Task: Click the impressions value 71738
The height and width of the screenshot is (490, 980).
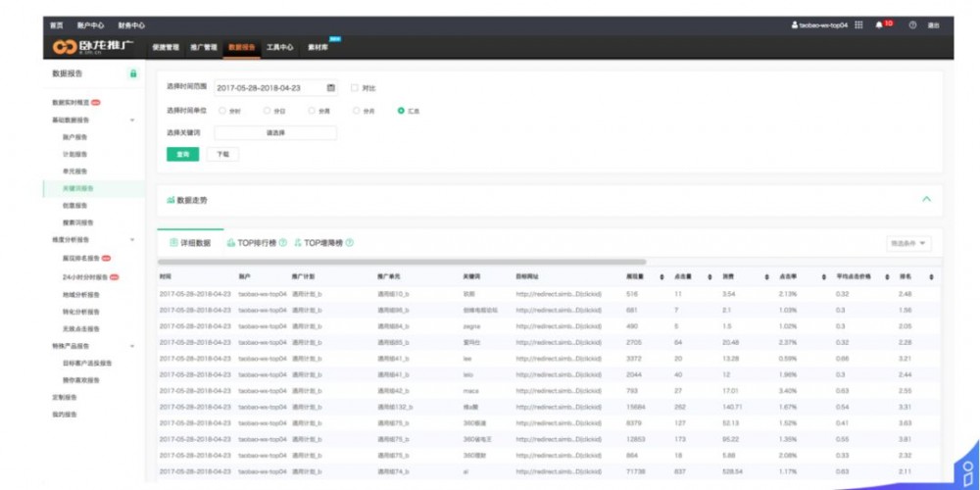Action: click(636, 472)
